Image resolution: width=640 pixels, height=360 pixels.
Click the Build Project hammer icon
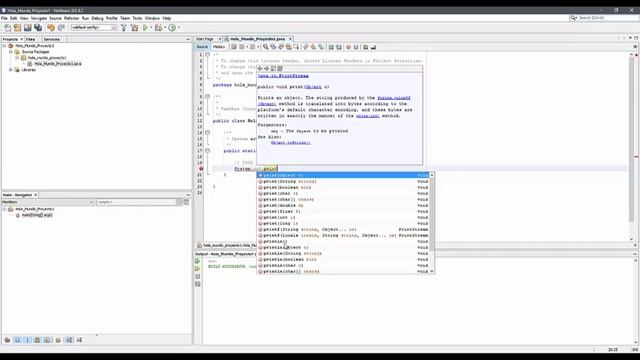[124, 28]
